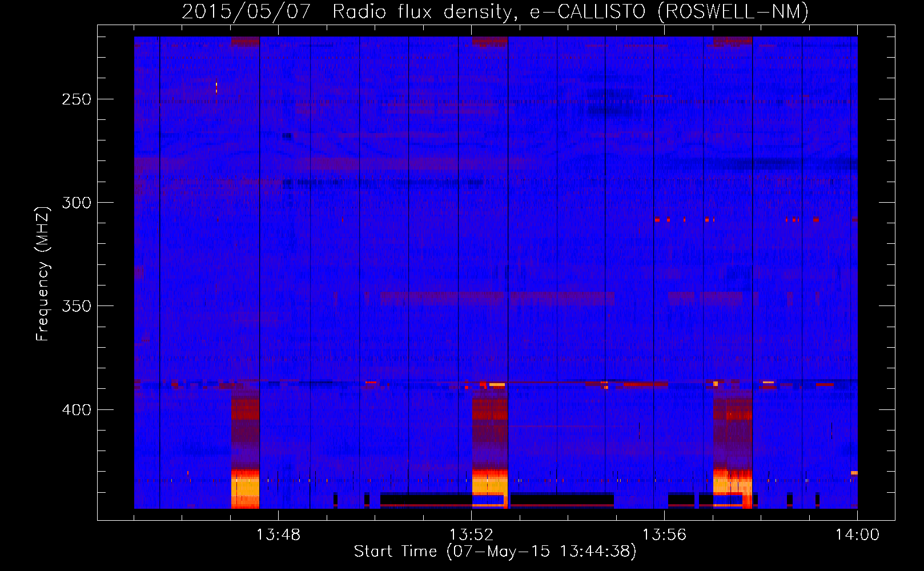The image size is (924, 571).
Task: Click the 300 frequency tick label
Action: tap(77, 203)
